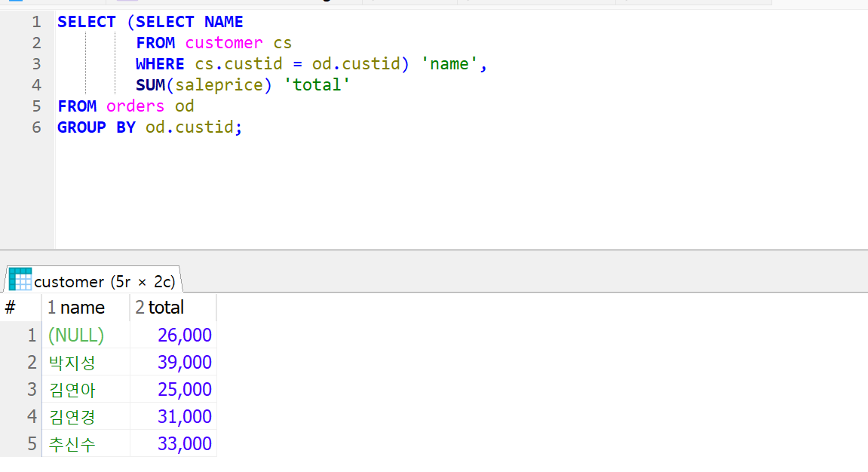The image size is (868, 472).
Task: Place cursor on the GROUP BY keyword
Action: [x=97, y=127]
